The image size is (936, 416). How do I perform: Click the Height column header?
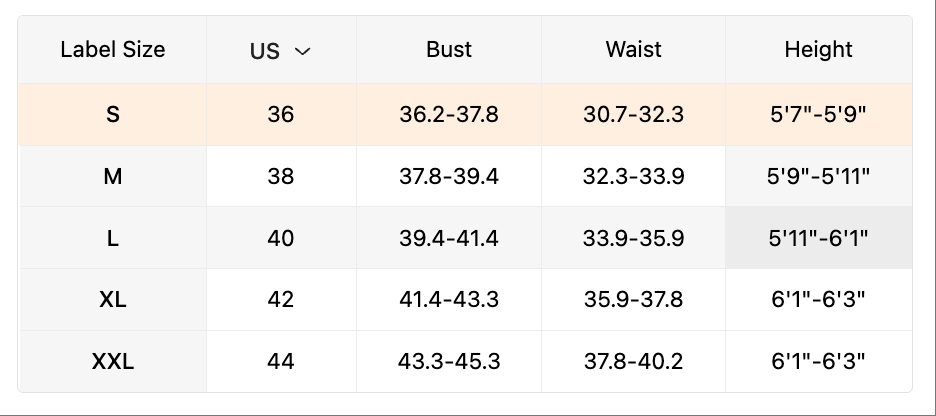(x=818, y=49)
